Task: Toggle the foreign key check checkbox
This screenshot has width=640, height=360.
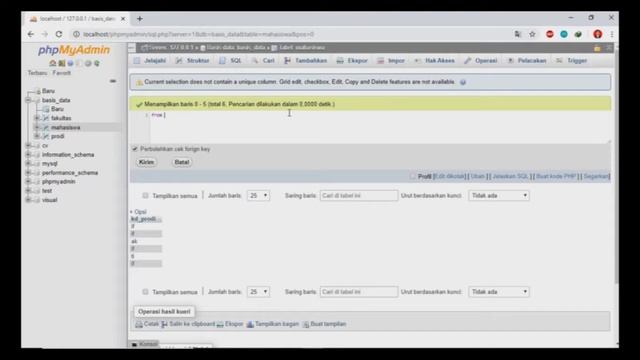Action: (135, 149)
